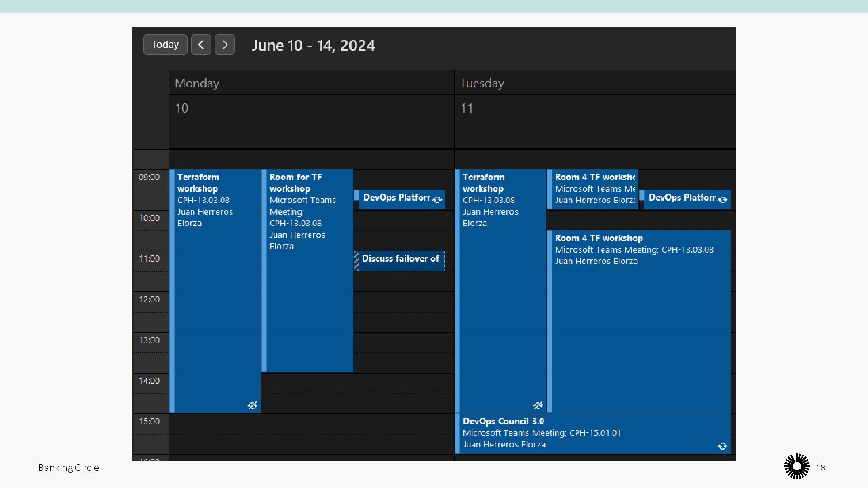Open the large Room 4 TF workshop event
Screen dimensions: 868x488
640,325
